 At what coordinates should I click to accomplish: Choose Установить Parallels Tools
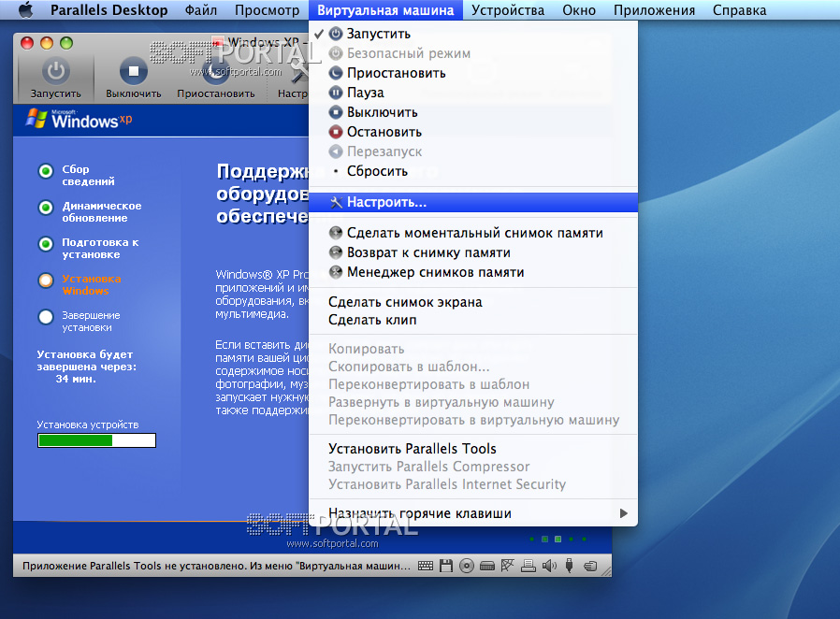coord(473,449)
